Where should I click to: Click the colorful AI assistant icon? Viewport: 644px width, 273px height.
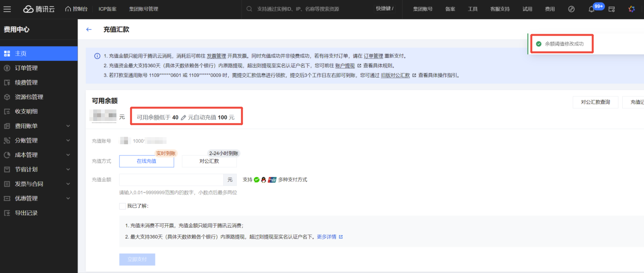(x=631, y=9)
